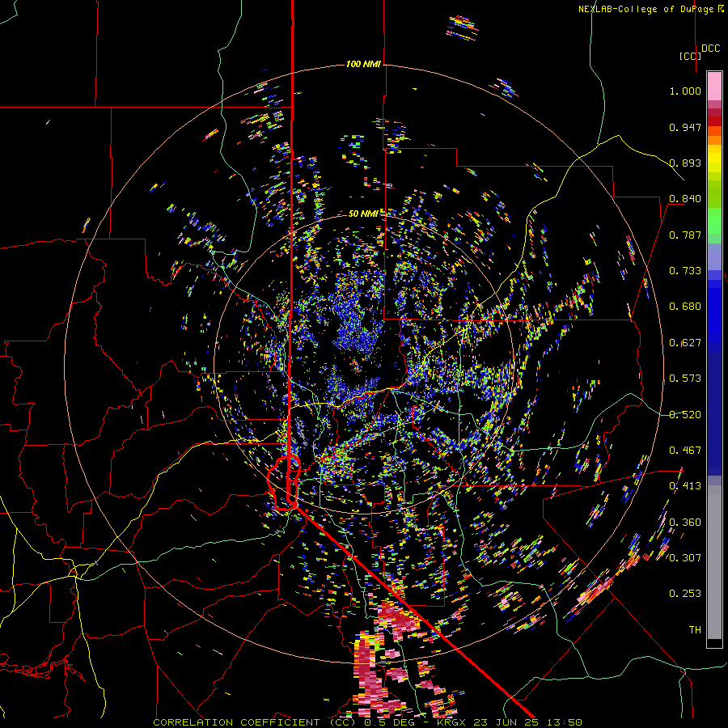Image resolution: width=728 pixels, height=728 pixels.
Task: Click the 0.360 legend value
Action: tap(685, 523)
